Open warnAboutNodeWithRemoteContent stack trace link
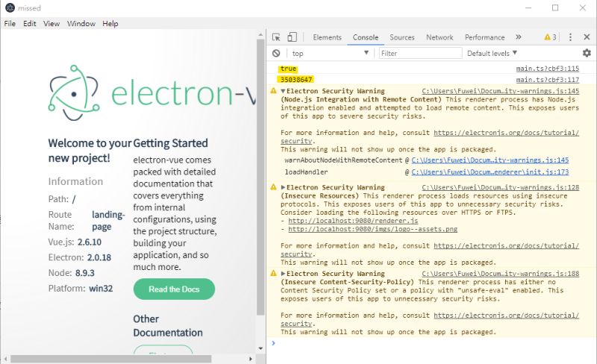Viewport: 597px width, 364px height. [490, 160]
